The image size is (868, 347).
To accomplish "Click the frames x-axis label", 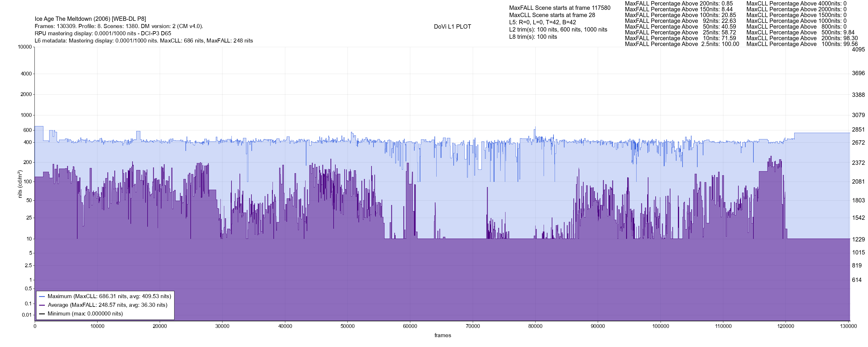I will coord(442,335).
